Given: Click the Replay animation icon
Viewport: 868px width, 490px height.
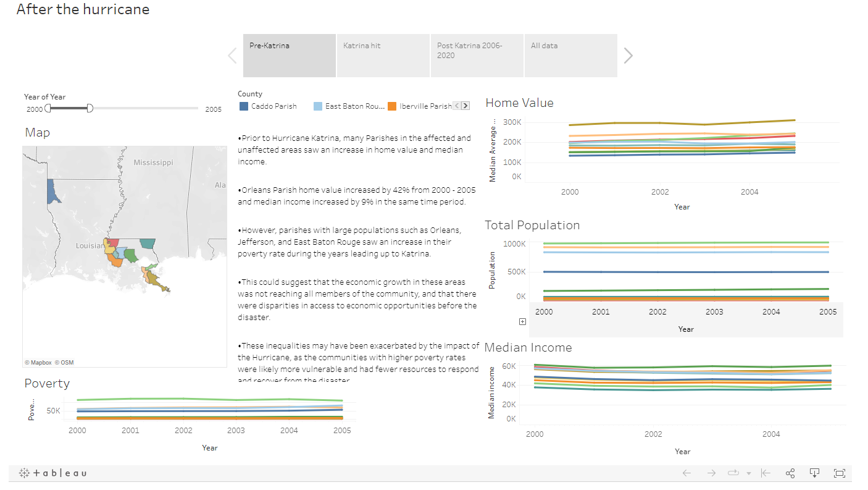Looking at the screenshot, I should [x=733, y=473].
